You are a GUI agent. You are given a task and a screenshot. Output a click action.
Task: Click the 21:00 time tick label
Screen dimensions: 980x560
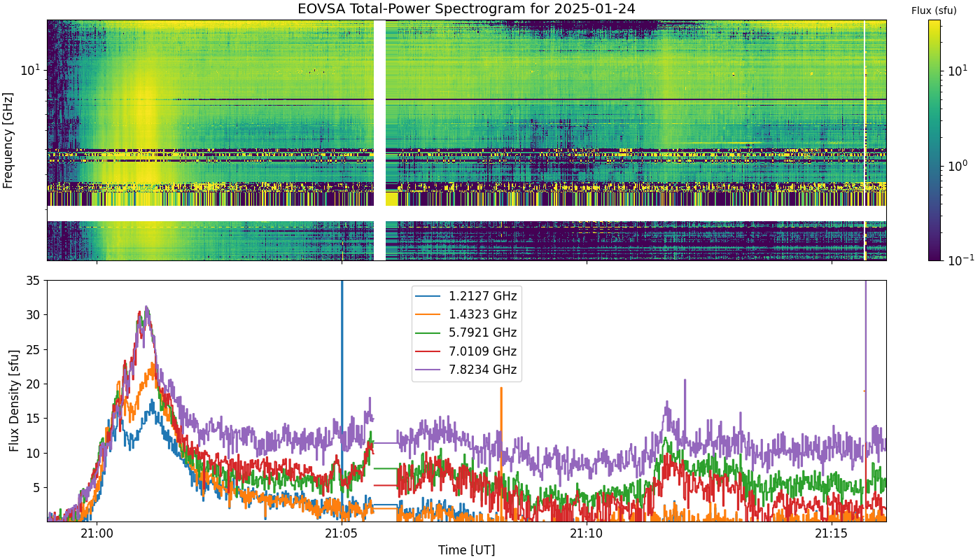coord(97,534)
